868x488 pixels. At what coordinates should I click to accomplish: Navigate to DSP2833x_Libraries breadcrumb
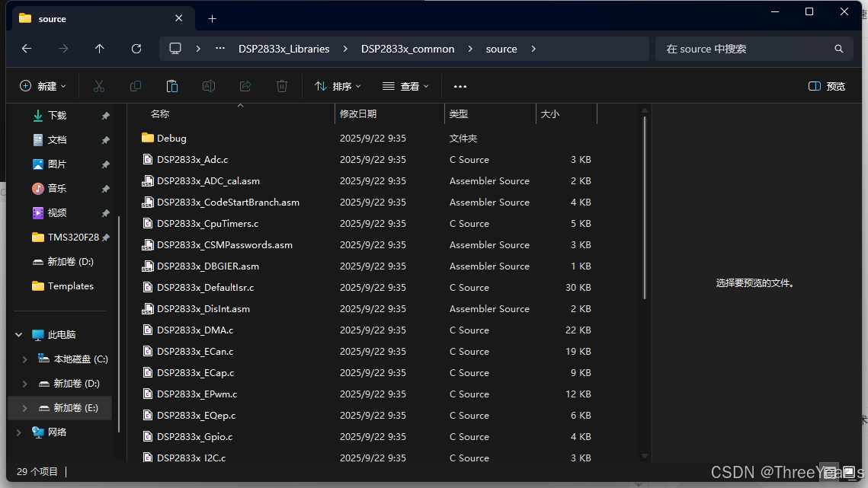[284, 49]
